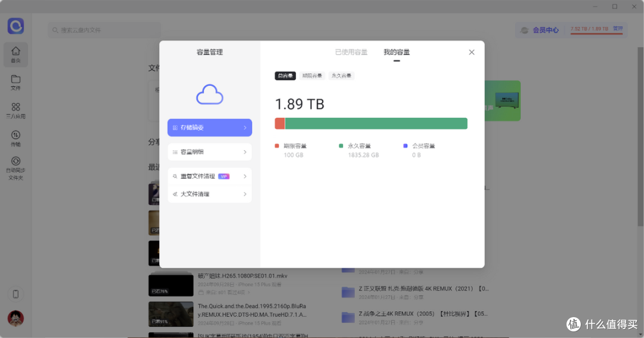Image resolution: width=644 pixels, height=338 pixels.
Task: Switch to 已使用容量 tab
Action: pos(351,52)
